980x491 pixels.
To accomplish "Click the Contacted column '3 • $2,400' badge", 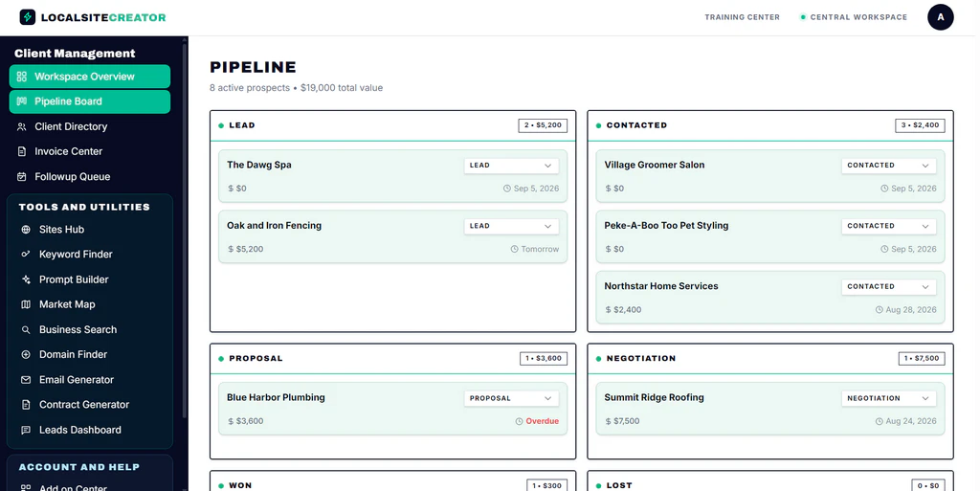I will [x=920, y=125].
